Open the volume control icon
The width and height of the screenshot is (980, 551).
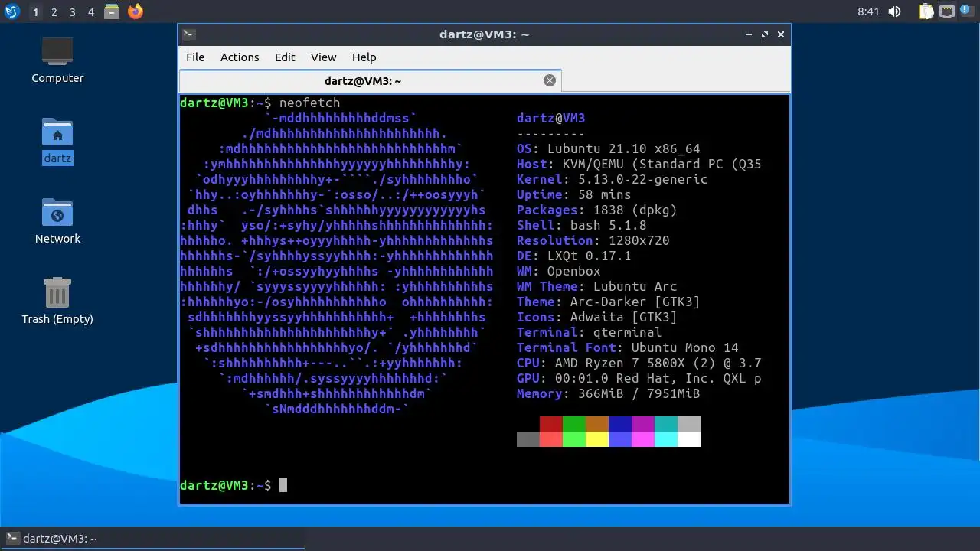[x=894, y=11]
